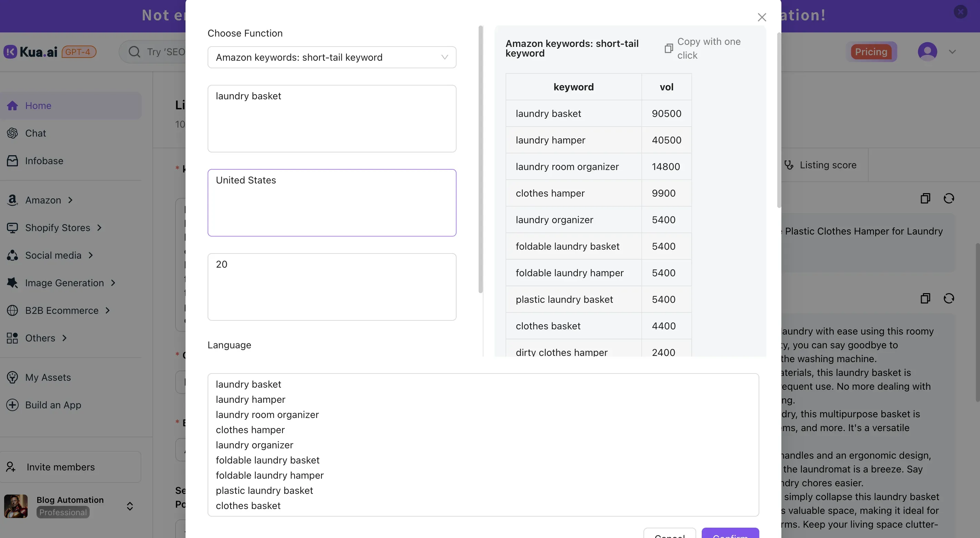Open the Pricing page
Screen dimensions: 980x538
(872, 52)
